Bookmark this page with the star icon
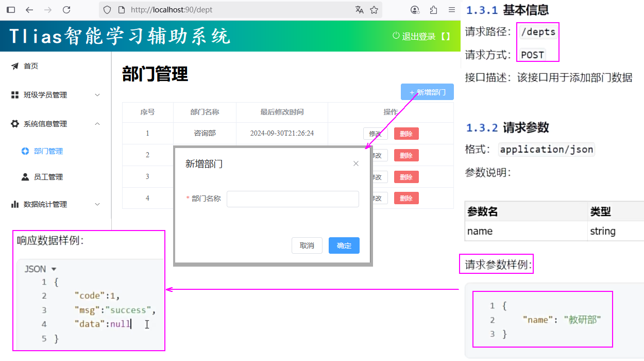 [x=374, y=10]
